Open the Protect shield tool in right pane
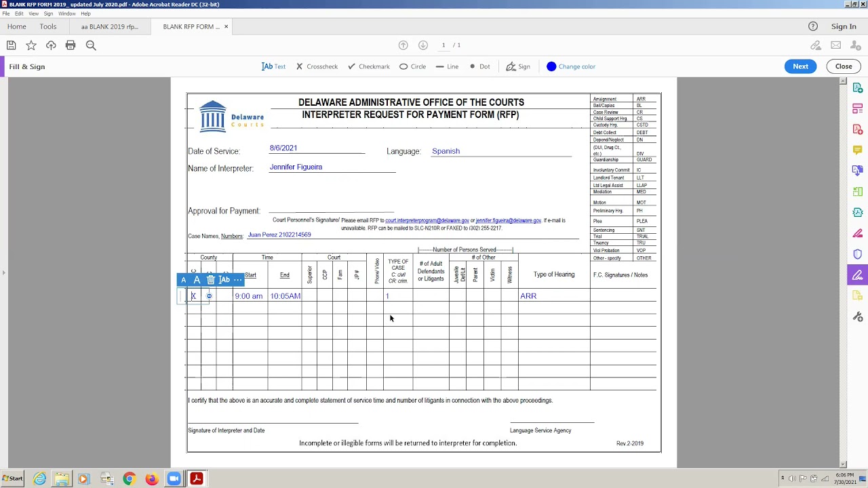 858,254
